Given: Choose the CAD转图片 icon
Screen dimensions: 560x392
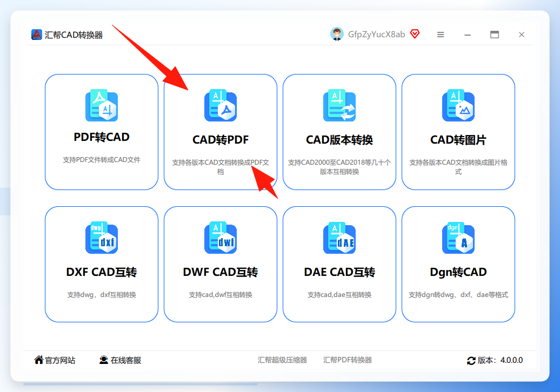Looking at the screenshot, I should coord(458,106).
